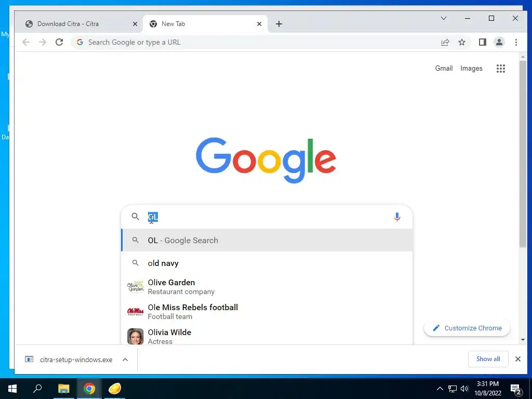Click the forward navigation arrow
Viewport: 532px width, 399px height.
pyautogui.click(x=43, y=42)
